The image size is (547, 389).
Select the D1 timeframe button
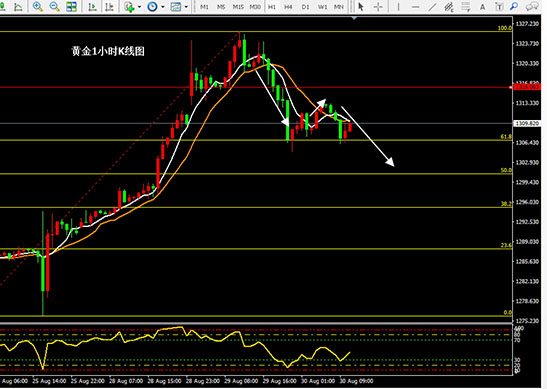305,7
